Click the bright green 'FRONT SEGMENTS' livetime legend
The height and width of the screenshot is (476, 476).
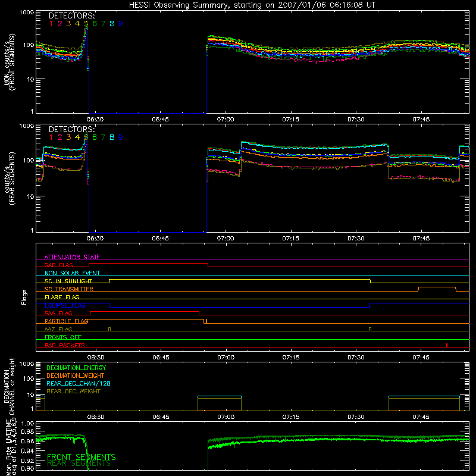click(82, 457)
